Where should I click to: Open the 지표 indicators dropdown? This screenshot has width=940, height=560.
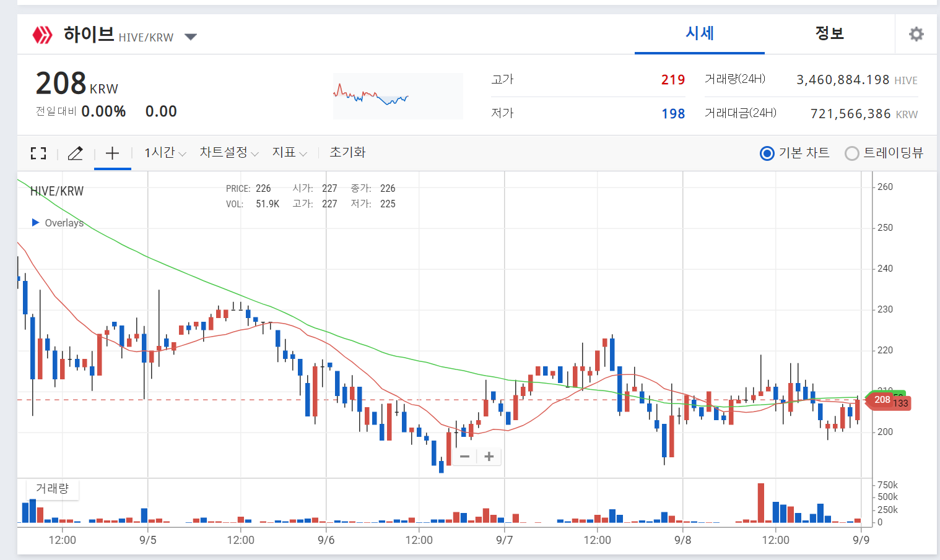289,153
